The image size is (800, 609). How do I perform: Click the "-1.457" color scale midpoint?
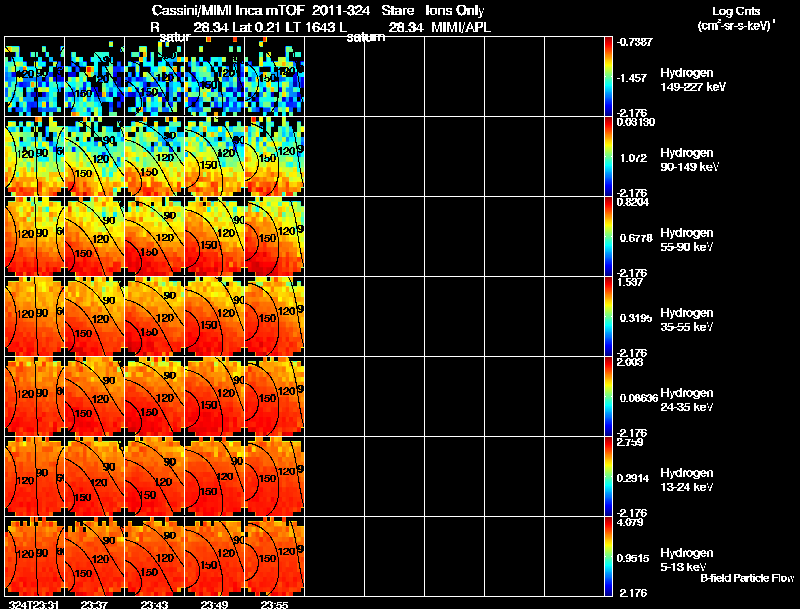[632, 78]
